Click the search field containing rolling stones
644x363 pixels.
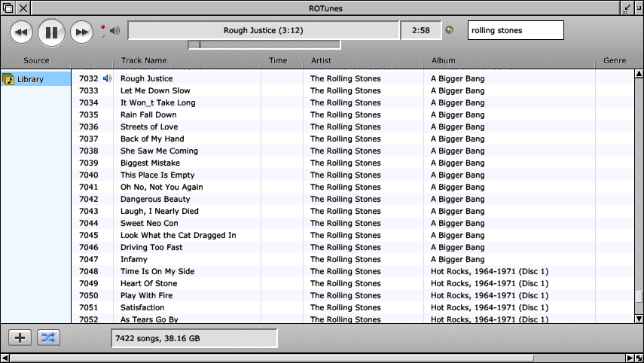515,30
